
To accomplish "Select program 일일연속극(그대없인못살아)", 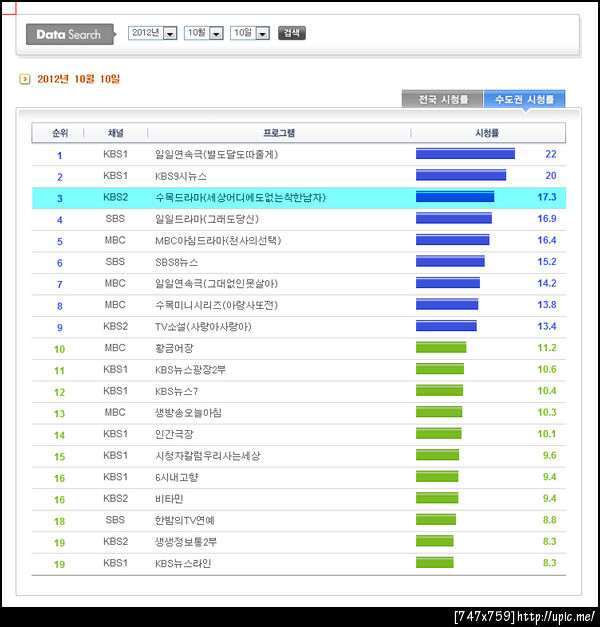I will [216, 284].
